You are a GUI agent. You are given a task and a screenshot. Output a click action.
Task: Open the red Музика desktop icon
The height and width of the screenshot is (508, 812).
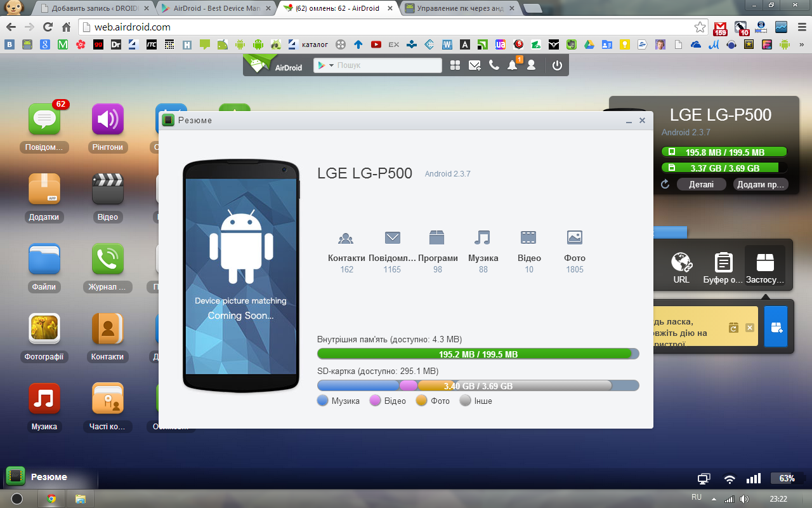tap(44, 399)
